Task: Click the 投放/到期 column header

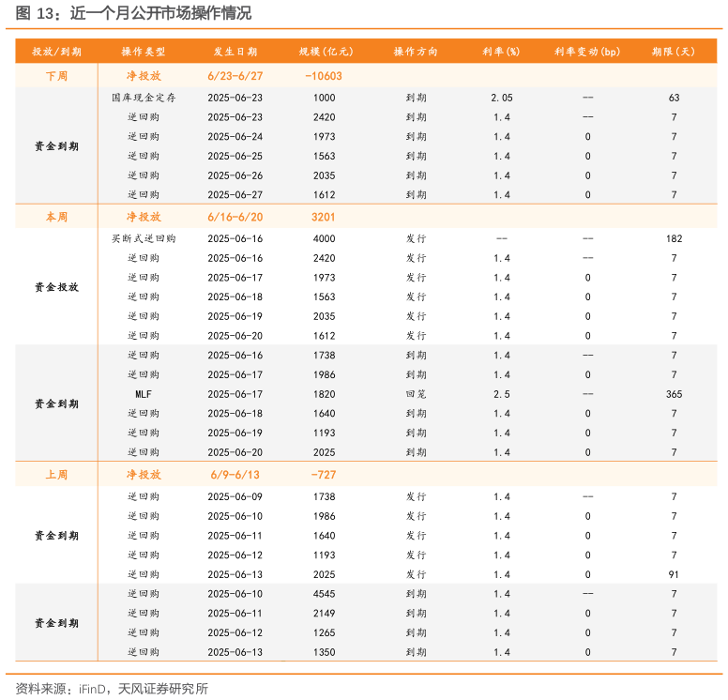Action: [56, 53]
